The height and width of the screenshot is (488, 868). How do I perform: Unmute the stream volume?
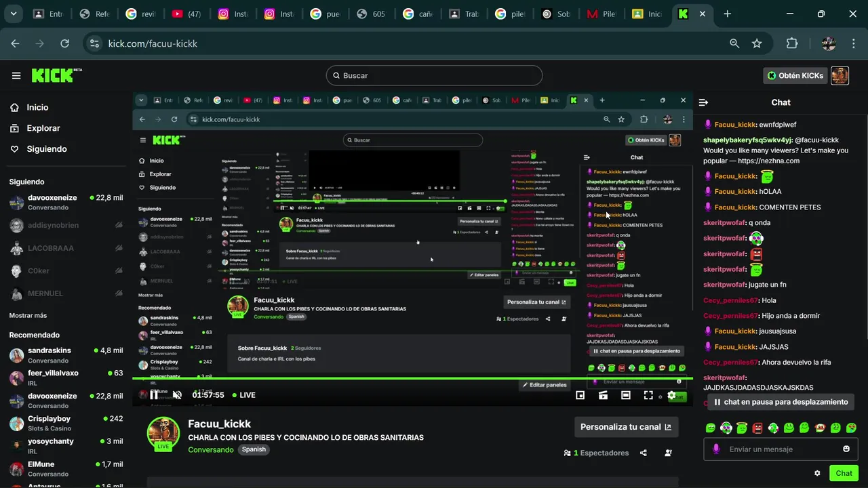[177, 394]
